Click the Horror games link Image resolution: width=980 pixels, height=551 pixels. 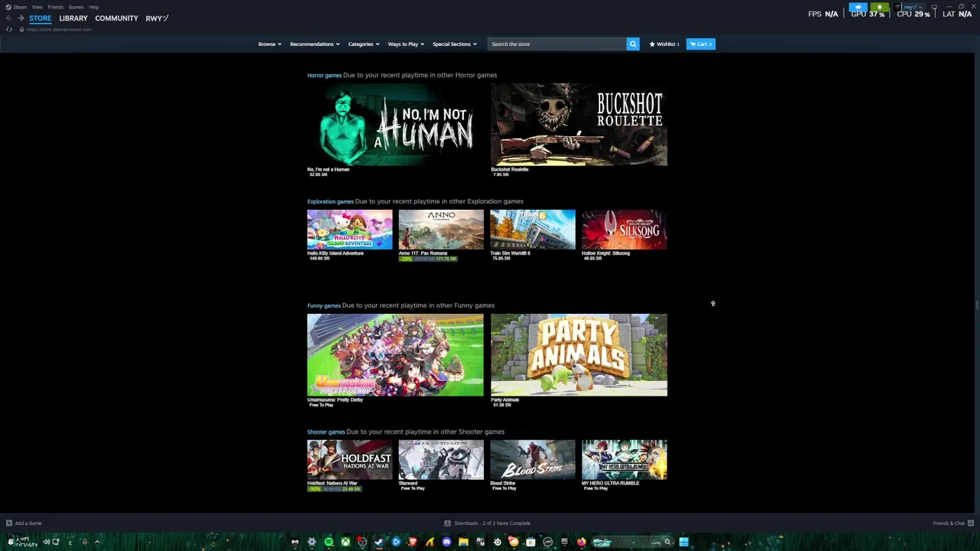coord(325,75)
